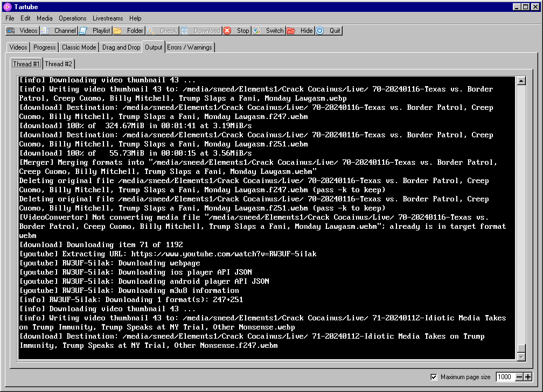Image resolution: width=543 pixels, height=392 pixels.
Task: Click the '55.73MiB in 00:00:15' download line
Action: (x=135, y=153)
